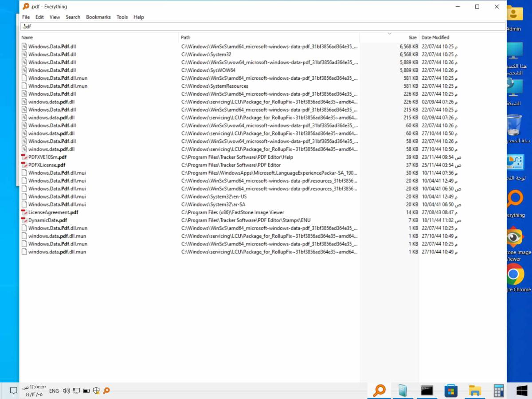Switch the ENG input language indicator
The image size is (532, 399).
54,391
